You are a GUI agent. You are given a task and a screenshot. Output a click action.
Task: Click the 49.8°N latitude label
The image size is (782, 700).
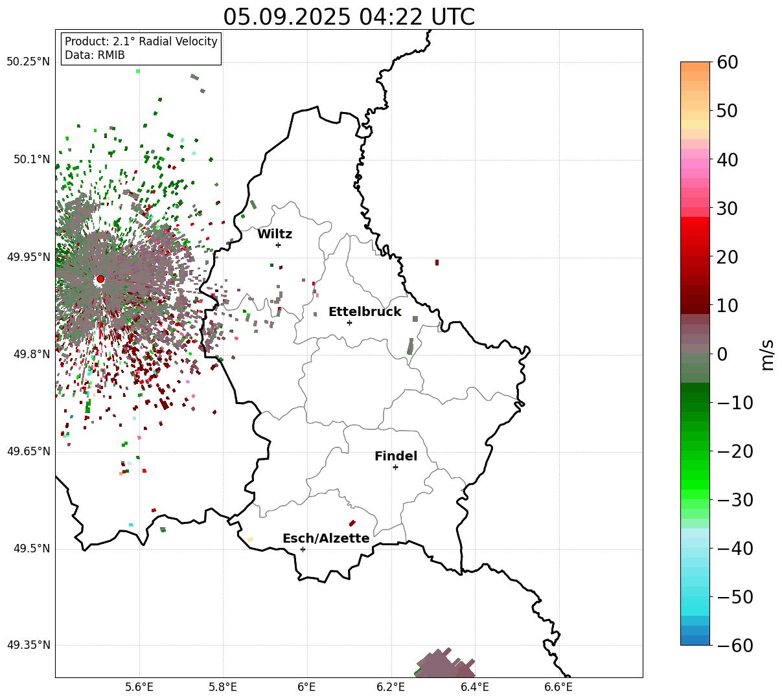click(x=31, y=354)
